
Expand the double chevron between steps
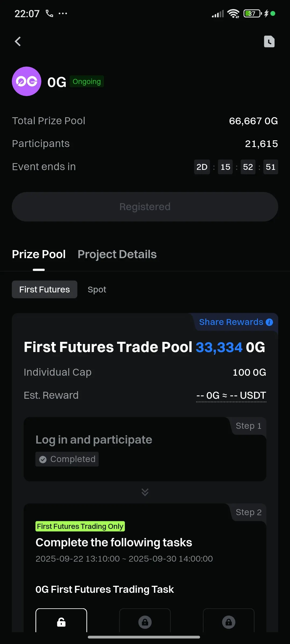point(145,492)
